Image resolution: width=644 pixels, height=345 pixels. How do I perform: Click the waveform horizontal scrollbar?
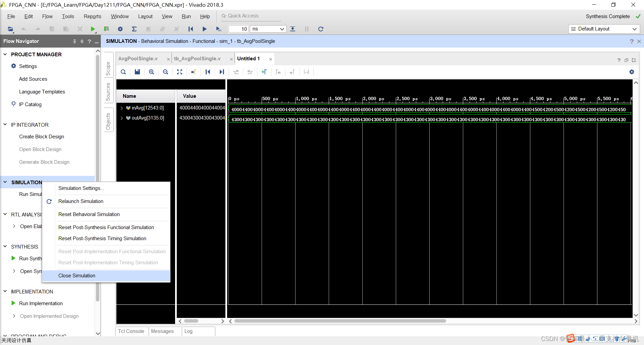340,321
